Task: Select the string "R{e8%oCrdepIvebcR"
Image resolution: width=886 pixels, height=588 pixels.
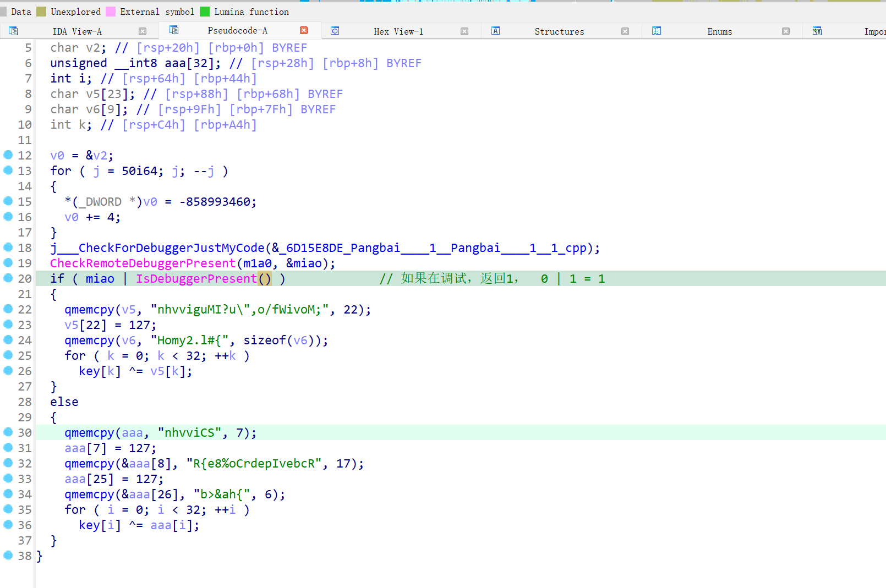Action: tap(254, 464)
